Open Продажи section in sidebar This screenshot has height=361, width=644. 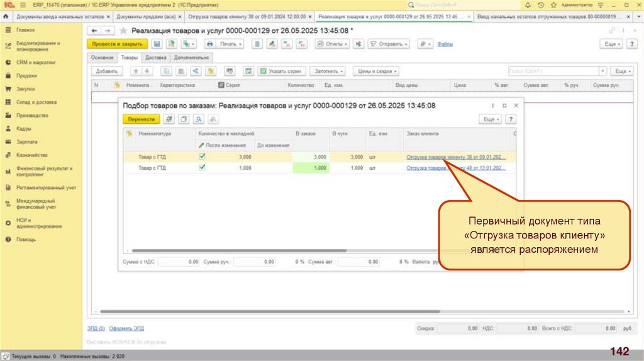click(x=26, y=75)
